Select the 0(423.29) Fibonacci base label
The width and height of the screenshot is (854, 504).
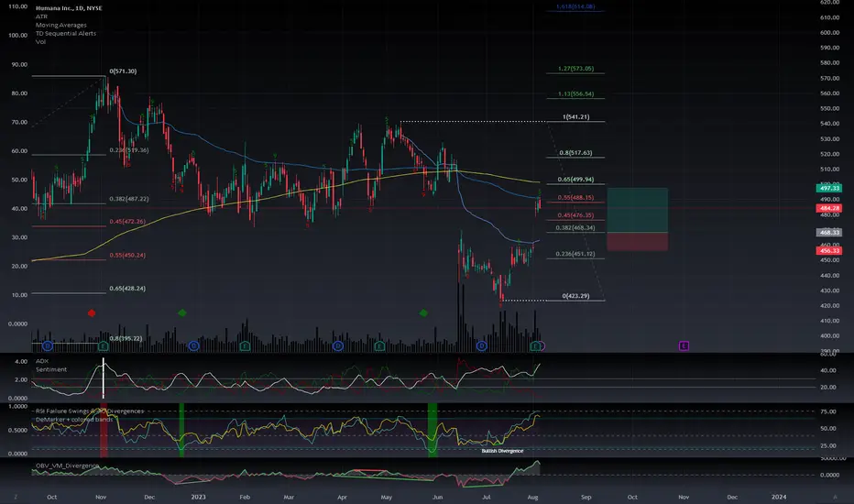pos(575,296)
